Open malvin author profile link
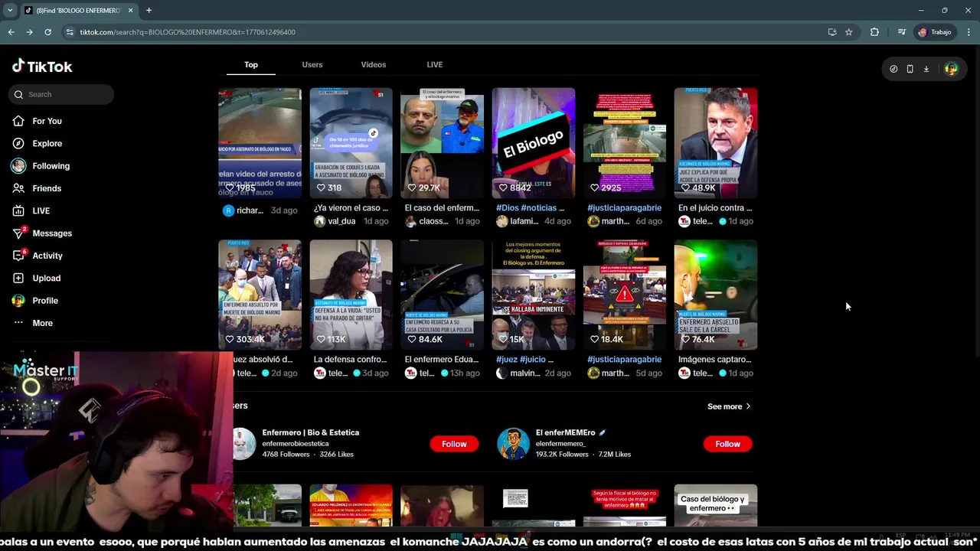This screenshot has width=980, height=551. tap(518, 373)
